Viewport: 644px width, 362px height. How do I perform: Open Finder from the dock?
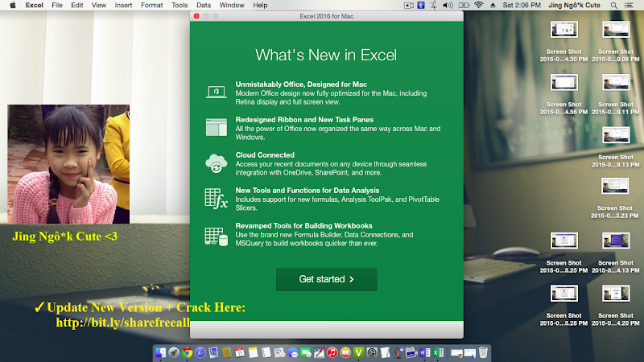click(160, 352)
